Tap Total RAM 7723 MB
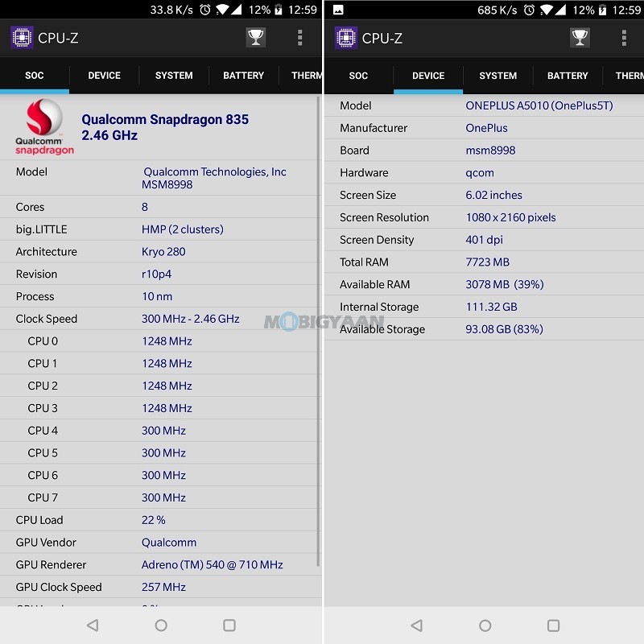 tap(488, 262)
